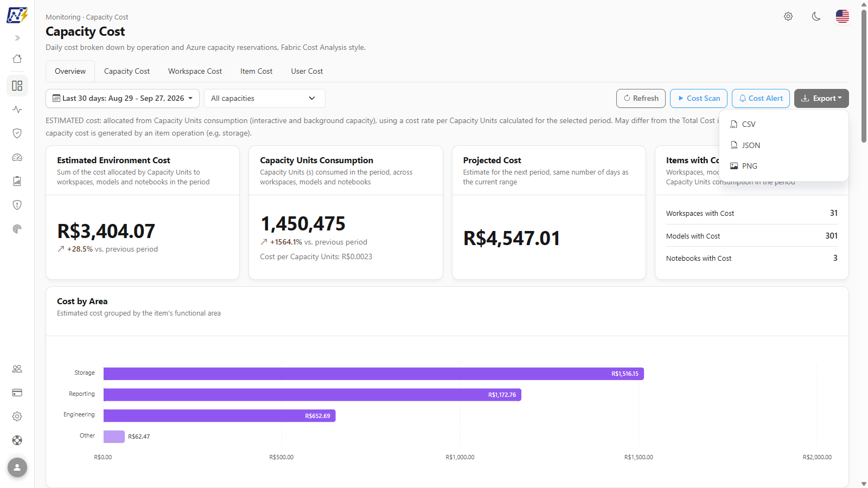Open the speedometer gauge icon in the sidebar
868x488 pixels.
pyautogui.click(x=17, y=157)
